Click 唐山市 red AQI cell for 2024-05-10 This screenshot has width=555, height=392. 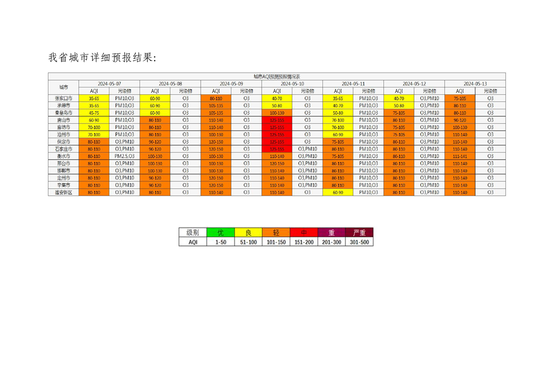pos(277,120)
